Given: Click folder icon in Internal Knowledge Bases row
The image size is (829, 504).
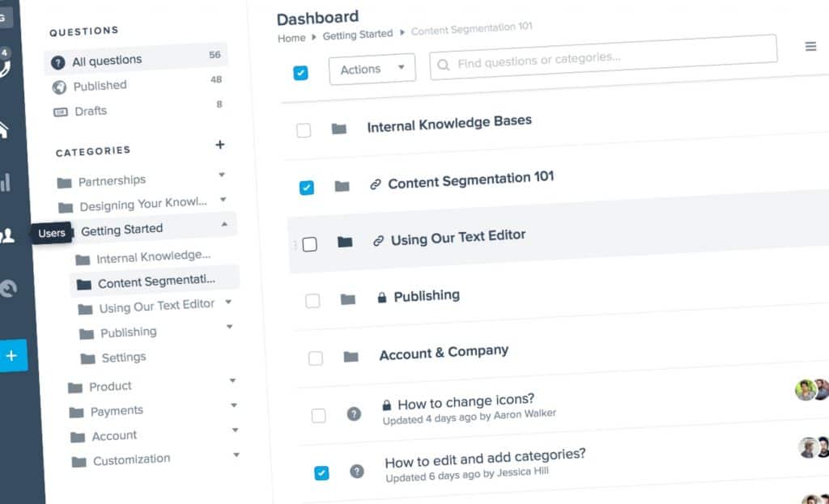Looking at the screenshot, I should (x=339, y=129).
